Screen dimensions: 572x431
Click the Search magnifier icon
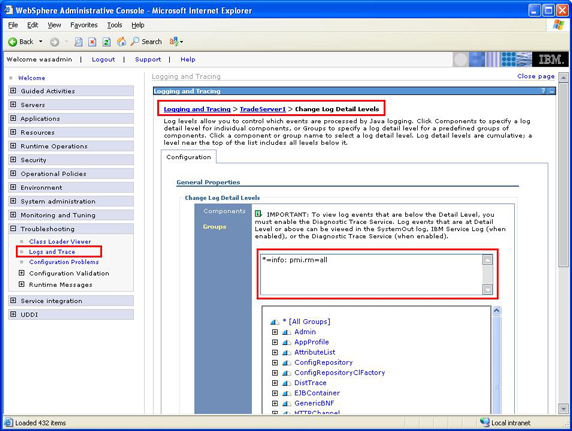135,41
